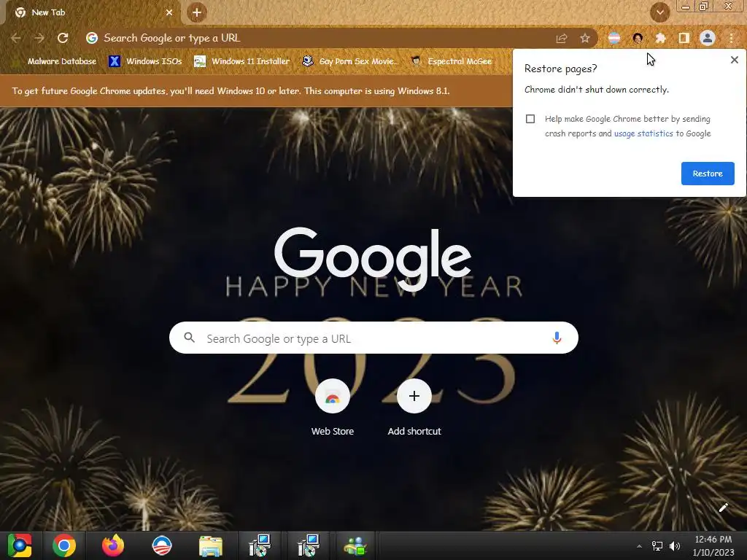747x560 pixels.
Task: Open the Extensions puzzle piece menu
Action: [x=660, y=38]
